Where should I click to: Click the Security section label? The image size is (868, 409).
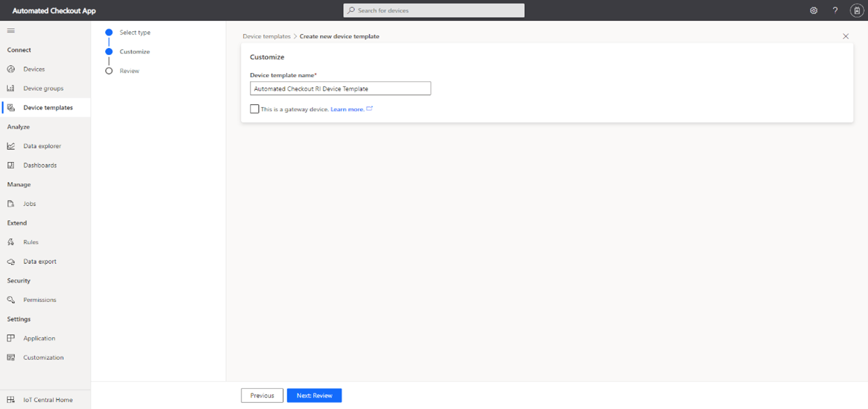[19, 280]
